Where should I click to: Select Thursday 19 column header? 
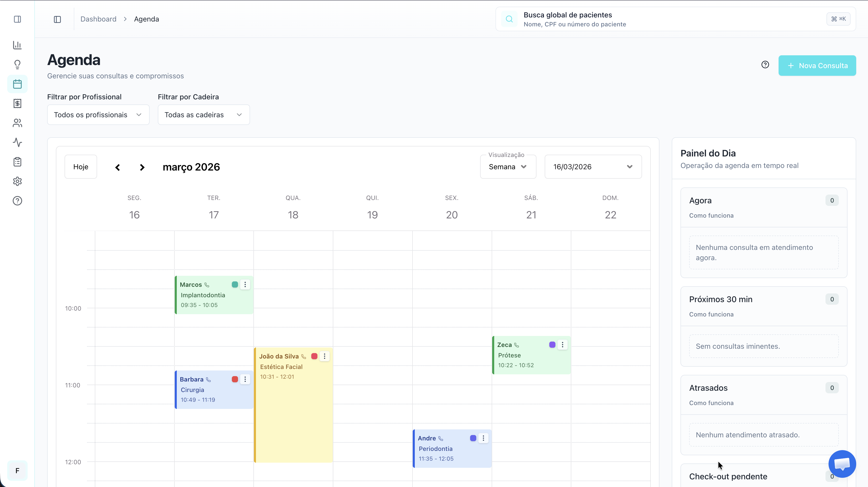372,207
